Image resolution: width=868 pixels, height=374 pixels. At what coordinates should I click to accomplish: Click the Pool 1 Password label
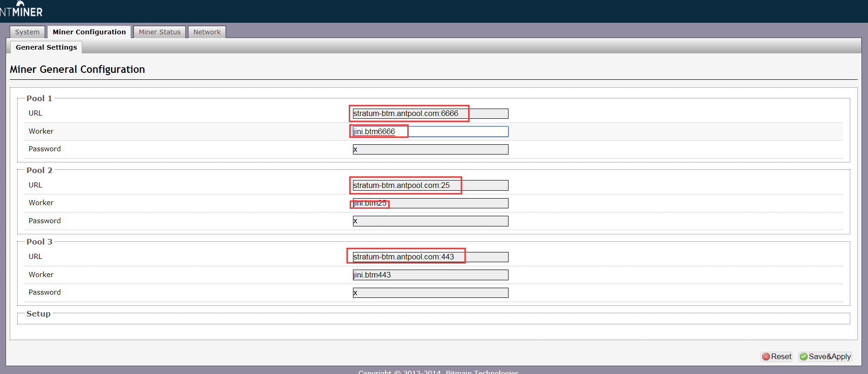click(45, 149)
